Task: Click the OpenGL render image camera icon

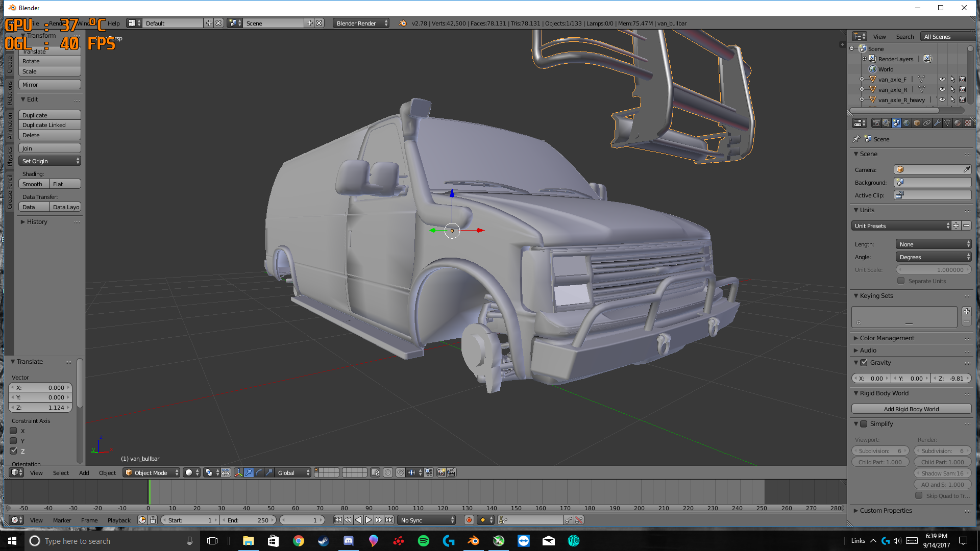Action: tap(441, 472)
